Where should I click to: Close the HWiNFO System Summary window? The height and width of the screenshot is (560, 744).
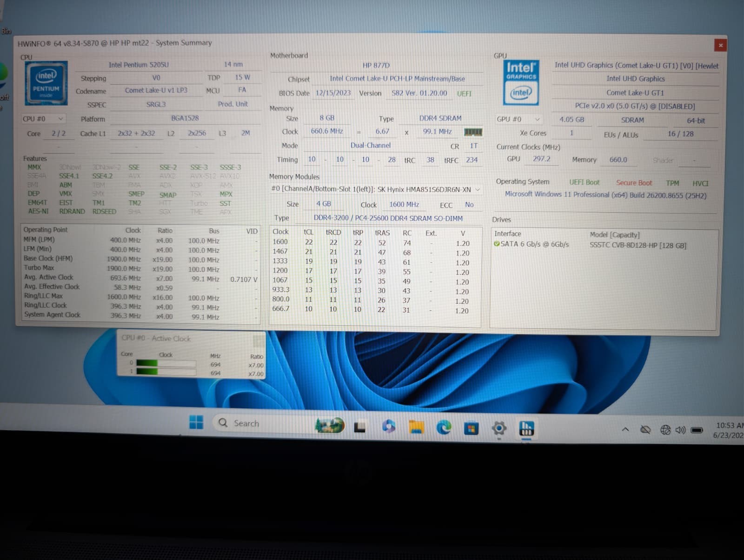(720, 45)
